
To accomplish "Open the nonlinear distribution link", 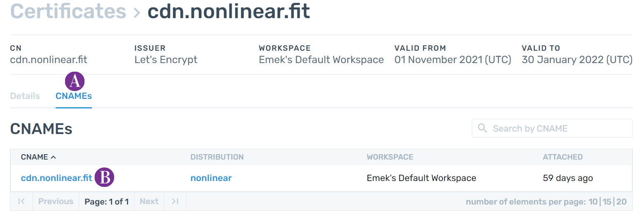I will 211,178.
